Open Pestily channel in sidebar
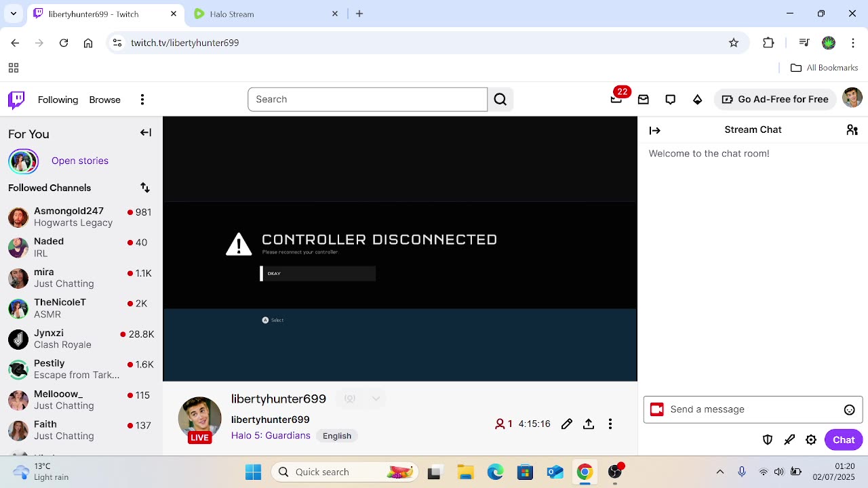This screenshot has width=868, height=488. (81, 369)
